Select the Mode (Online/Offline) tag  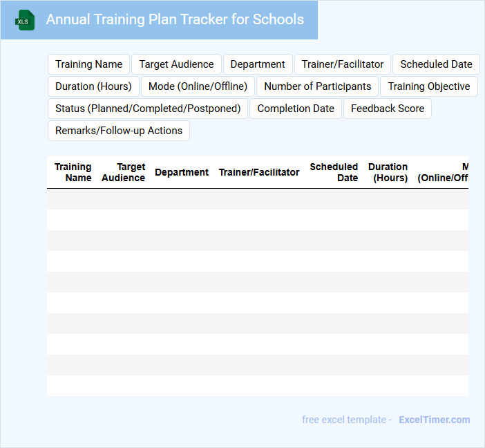198,86
